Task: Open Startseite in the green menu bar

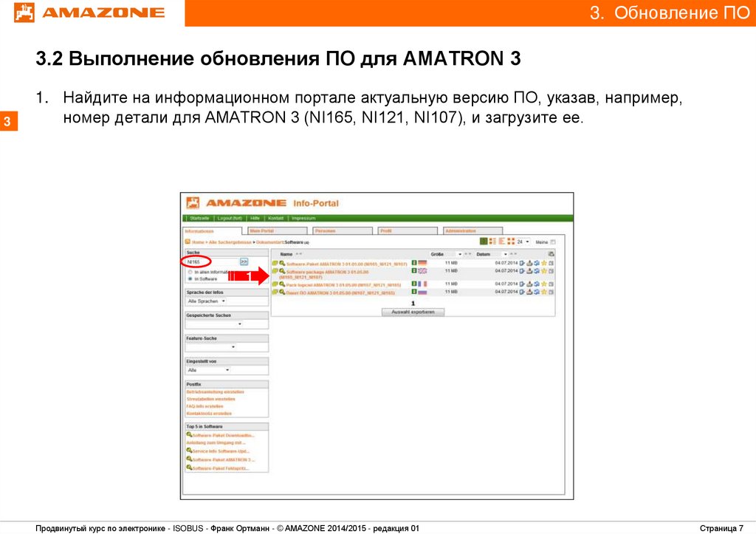Action: point(199,218)
